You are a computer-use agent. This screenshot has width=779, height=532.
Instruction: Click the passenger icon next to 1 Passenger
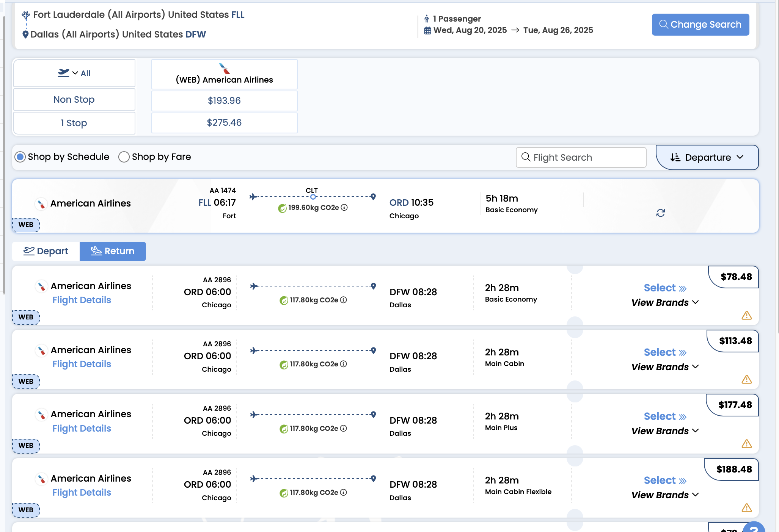tap(427, 19)
